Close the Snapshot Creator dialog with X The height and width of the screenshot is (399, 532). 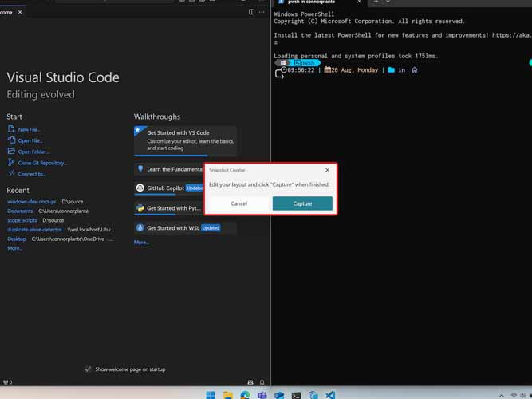[327, 170]
